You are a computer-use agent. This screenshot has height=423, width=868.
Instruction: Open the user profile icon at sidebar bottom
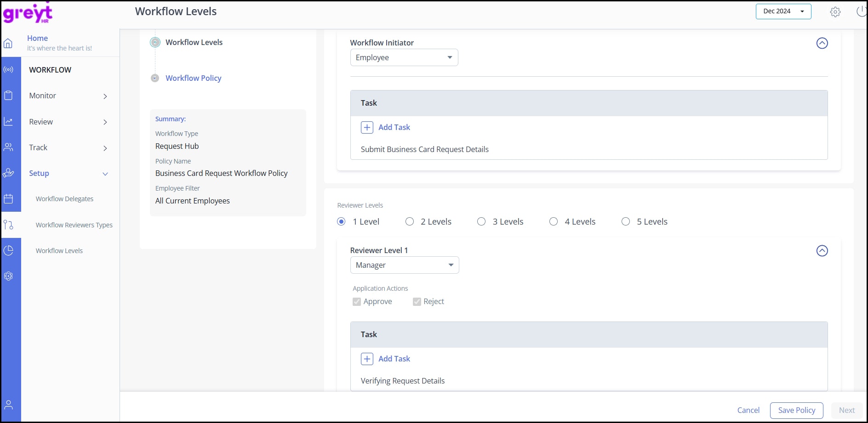[8, 405]
